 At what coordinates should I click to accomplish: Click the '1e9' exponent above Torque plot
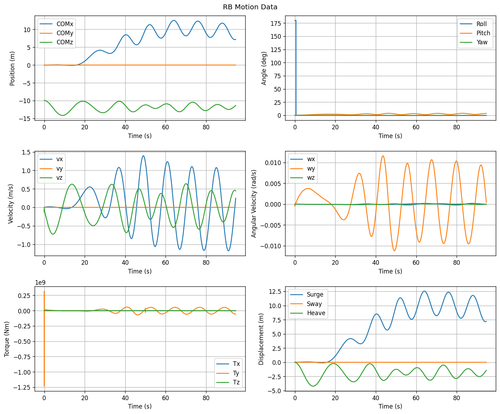coord(40,283)
